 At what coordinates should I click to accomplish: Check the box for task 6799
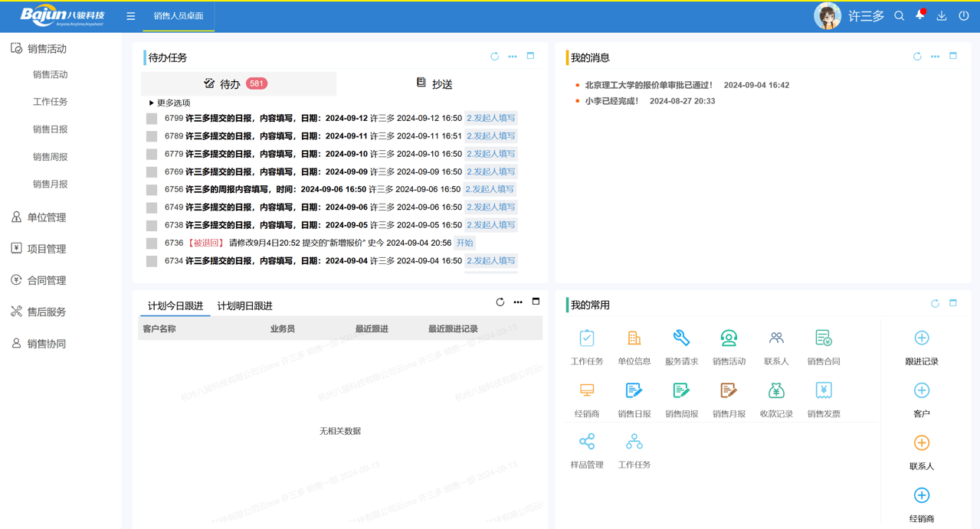click(x=152, y=119)
